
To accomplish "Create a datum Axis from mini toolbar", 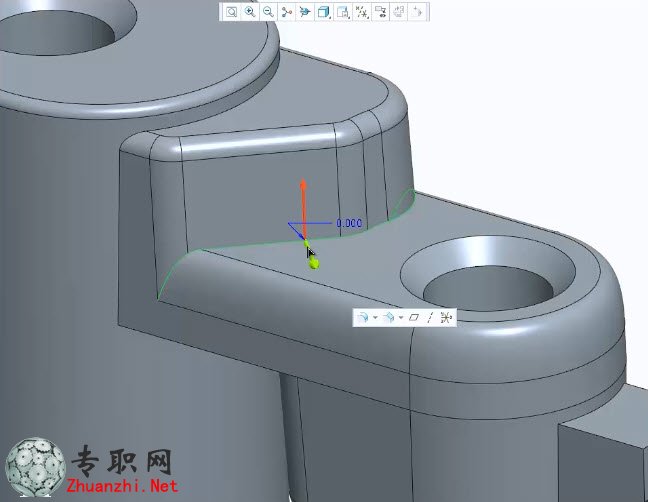I will pyautogui.click(x=430, y=317).
